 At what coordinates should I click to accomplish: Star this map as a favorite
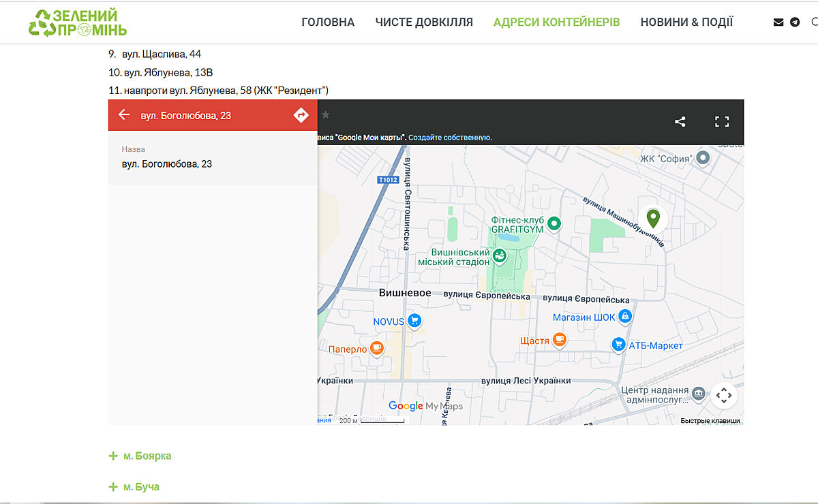pos(326,115)
